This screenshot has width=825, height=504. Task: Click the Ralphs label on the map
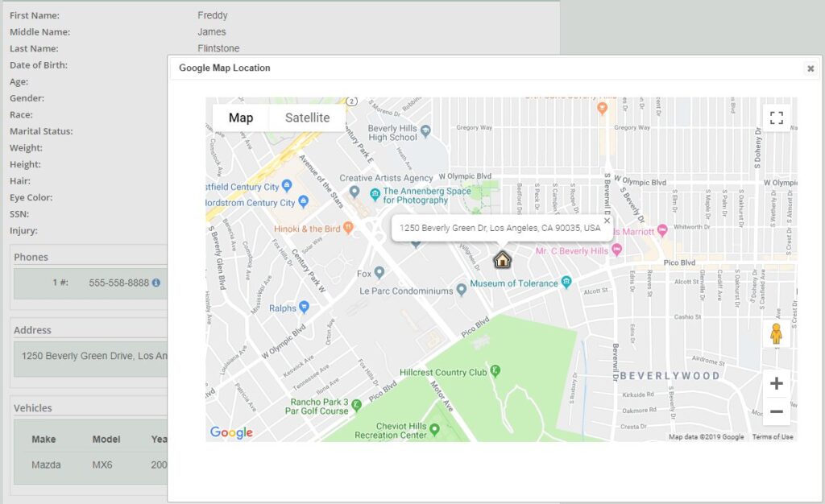283,308
